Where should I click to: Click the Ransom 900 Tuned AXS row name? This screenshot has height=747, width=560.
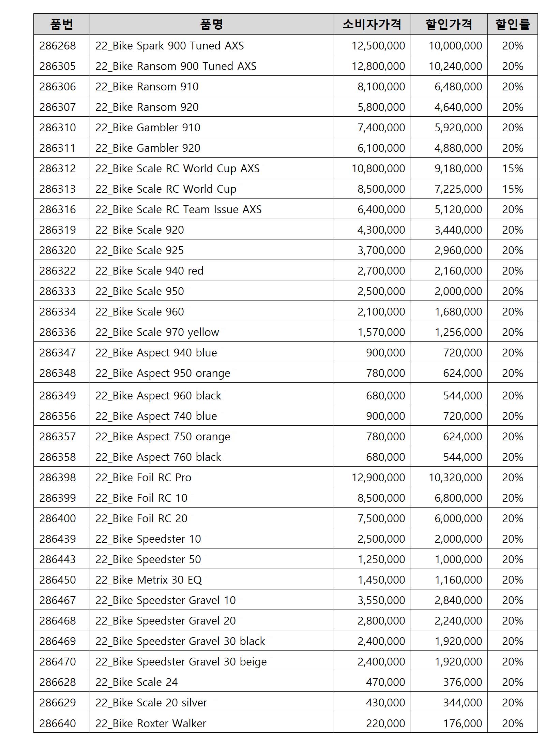point(176,66)
